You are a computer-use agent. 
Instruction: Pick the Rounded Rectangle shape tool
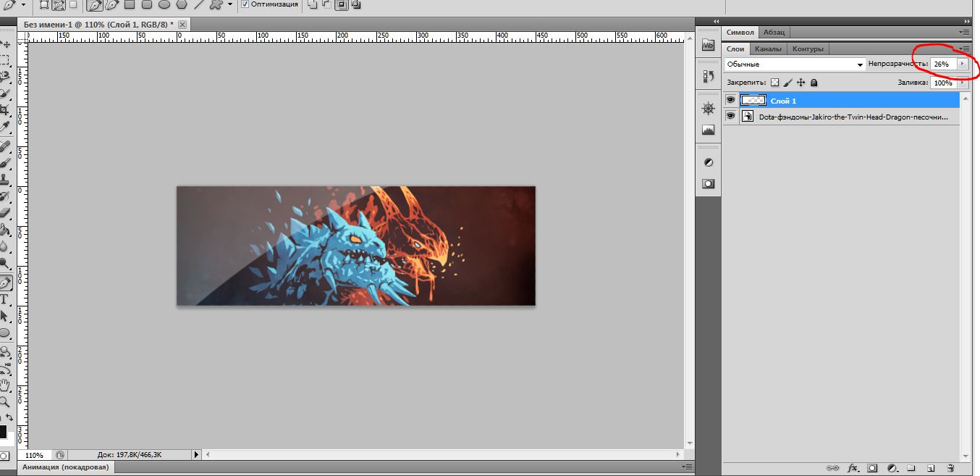click(147, 4)
